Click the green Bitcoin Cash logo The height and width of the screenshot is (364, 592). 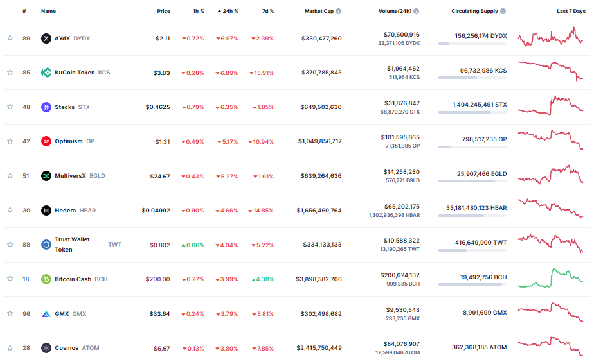(x=46, y=279)
